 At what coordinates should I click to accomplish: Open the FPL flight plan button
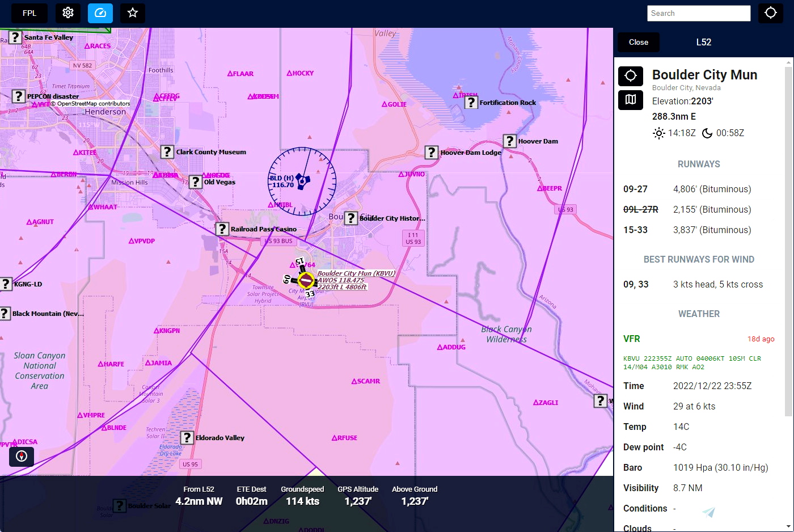pos(29,13)
